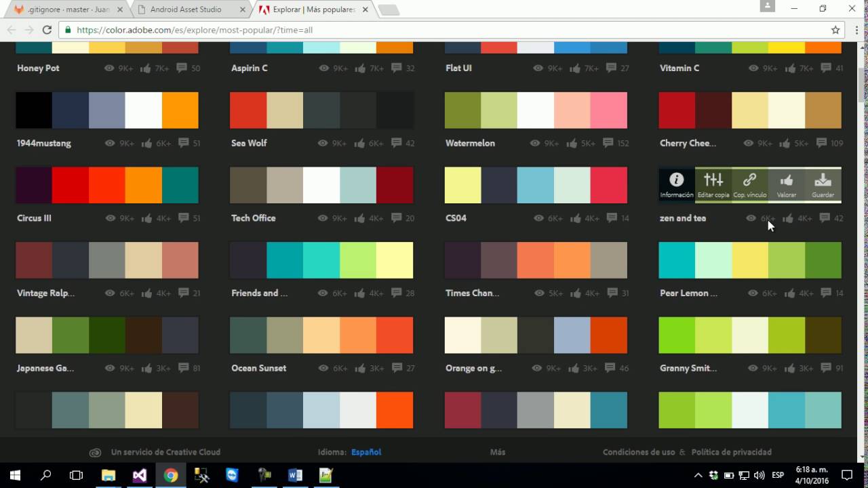Open Información on the zen and tea theme
Screen dimensions: 868x488
[x=677, y=184]
